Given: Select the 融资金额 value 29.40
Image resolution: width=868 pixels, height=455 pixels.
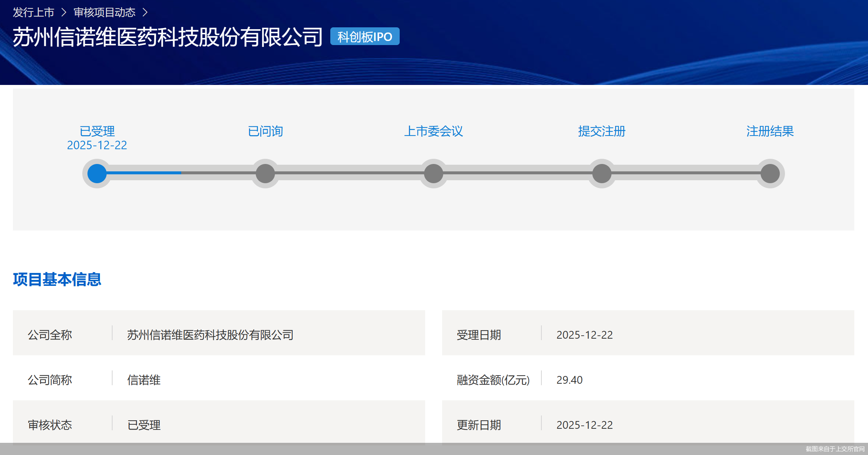Looking at the screenshot, I should point(570,380).
